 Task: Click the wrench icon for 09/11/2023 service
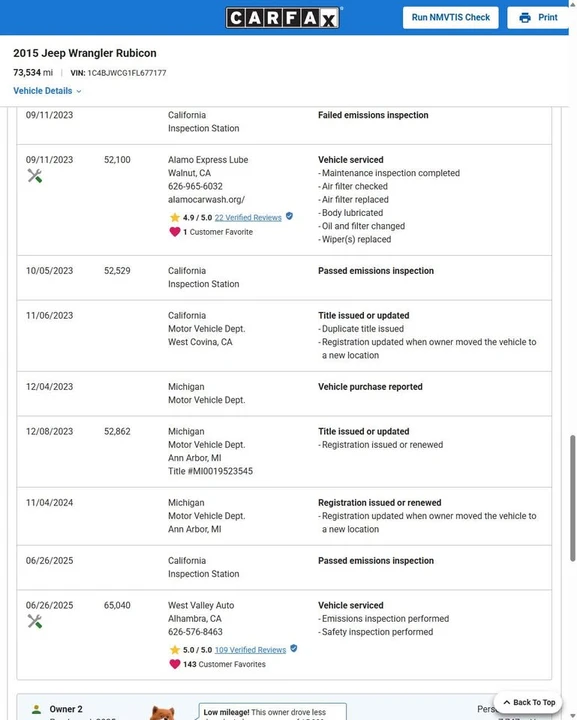pyautogui.click(x=34, y=176)
